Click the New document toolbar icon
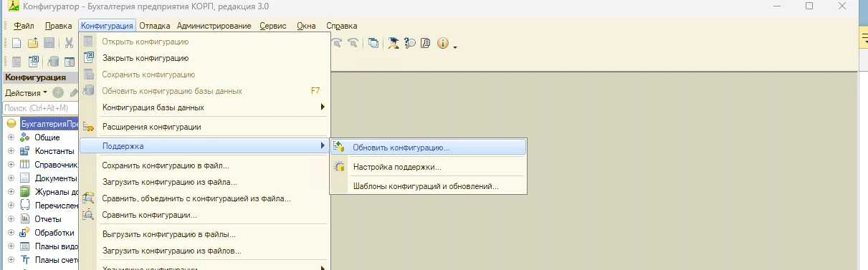This screenshot has height=270, width=868. pyautogui.click(x=16, y=43)
